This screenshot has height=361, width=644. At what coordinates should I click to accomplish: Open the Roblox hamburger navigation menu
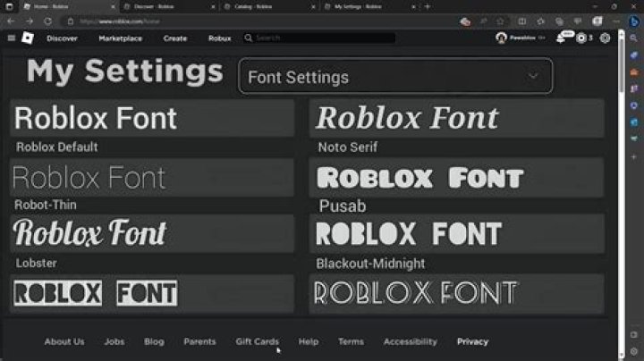(11, 38)
